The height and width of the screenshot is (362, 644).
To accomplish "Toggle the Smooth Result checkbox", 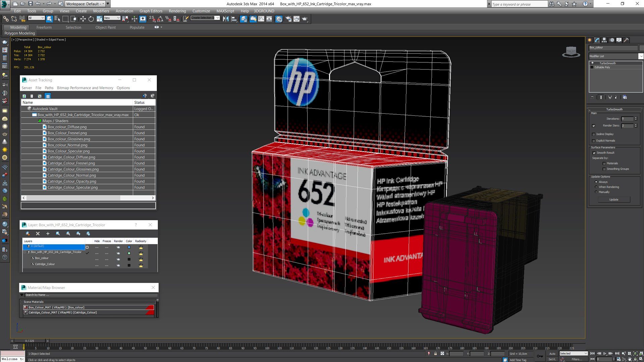I will pyautogui.click(x=594, y=153).
